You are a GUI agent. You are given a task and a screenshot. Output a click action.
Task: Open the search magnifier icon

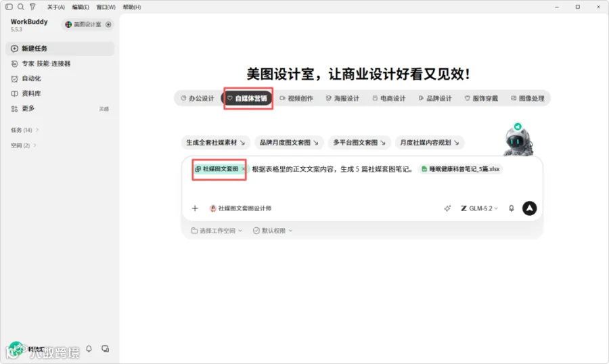point(21,7)
